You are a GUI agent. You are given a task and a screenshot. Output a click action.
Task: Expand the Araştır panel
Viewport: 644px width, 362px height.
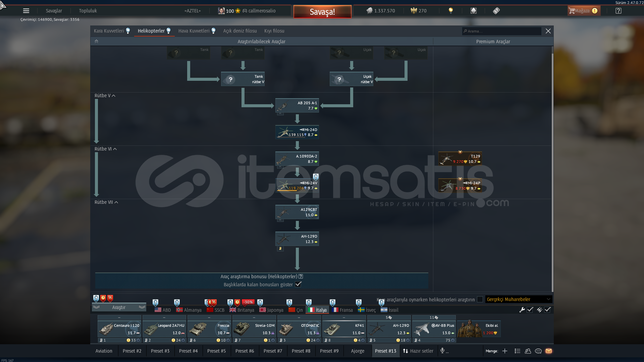coord(119,307)
